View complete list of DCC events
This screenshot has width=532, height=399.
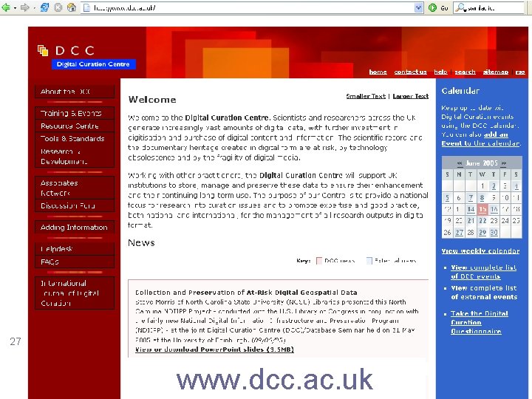pos(483,272)
